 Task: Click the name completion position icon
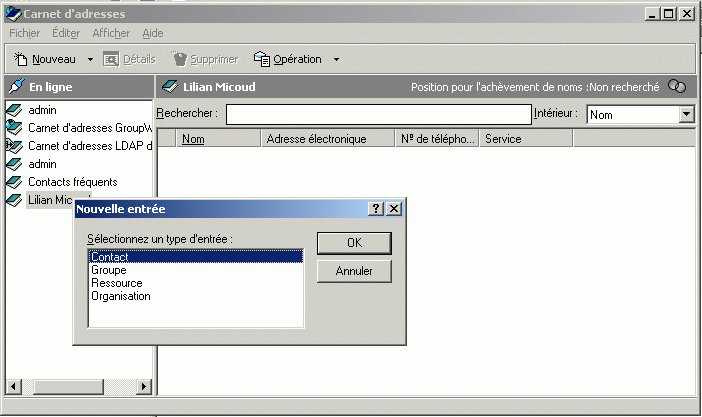pos(677,86)
